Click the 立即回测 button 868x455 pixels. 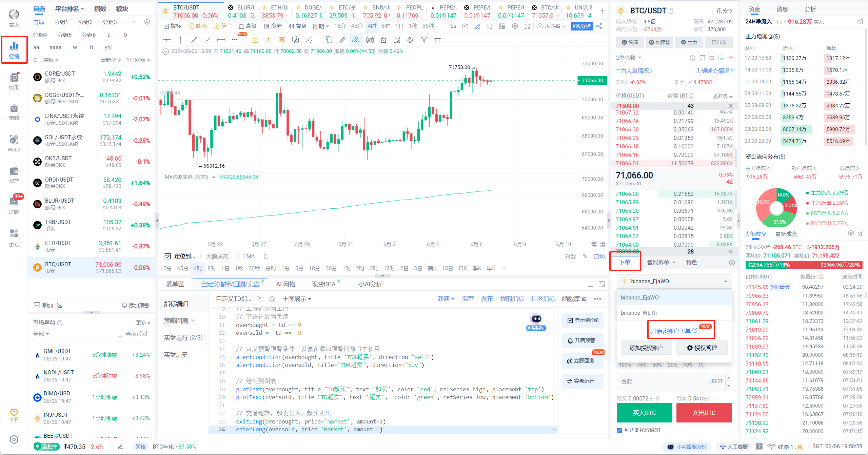[x=583, y=360]
